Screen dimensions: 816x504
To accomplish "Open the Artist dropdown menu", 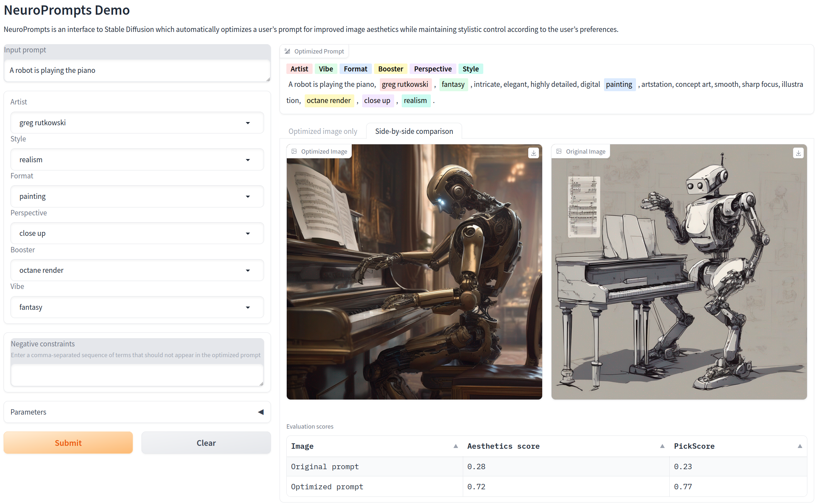I will point(137,122).
